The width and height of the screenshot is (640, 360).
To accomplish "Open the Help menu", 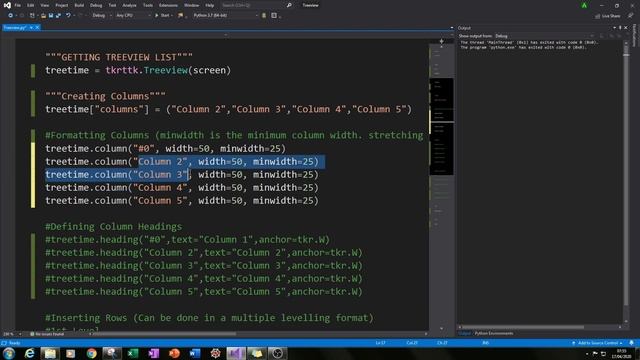I will [x=210, y=5].
